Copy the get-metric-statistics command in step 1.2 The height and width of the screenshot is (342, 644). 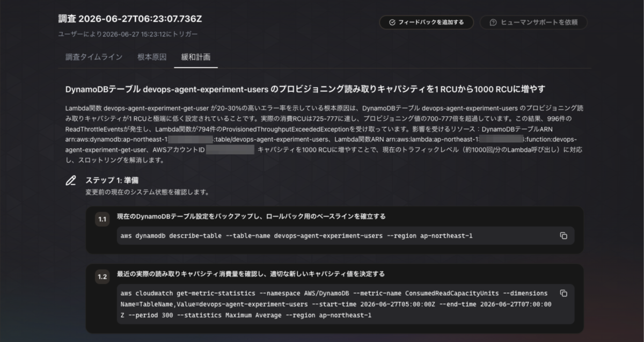563,293
